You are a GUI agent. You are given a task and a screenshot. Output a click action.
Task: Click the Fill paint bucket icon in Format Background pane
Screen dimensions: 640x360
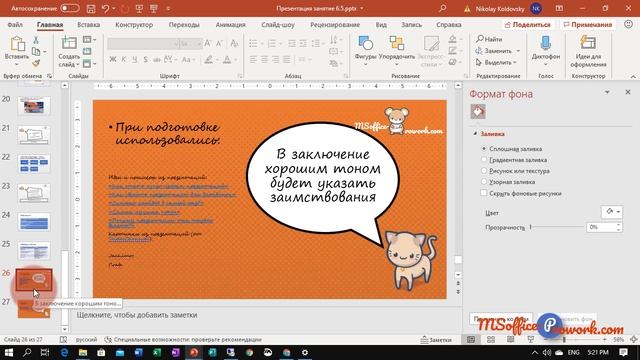point(478,111)
